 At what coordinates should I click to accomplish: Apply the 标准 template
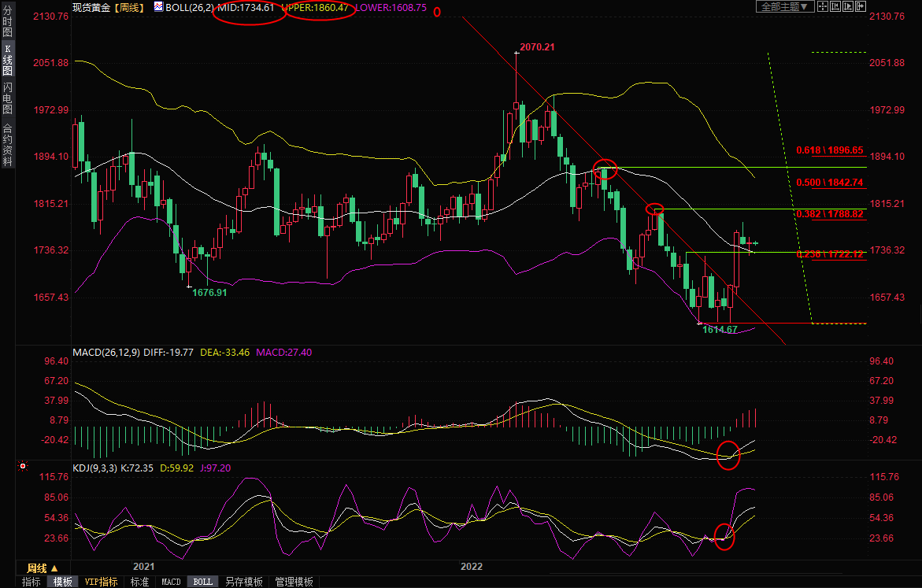click(139, 582)
